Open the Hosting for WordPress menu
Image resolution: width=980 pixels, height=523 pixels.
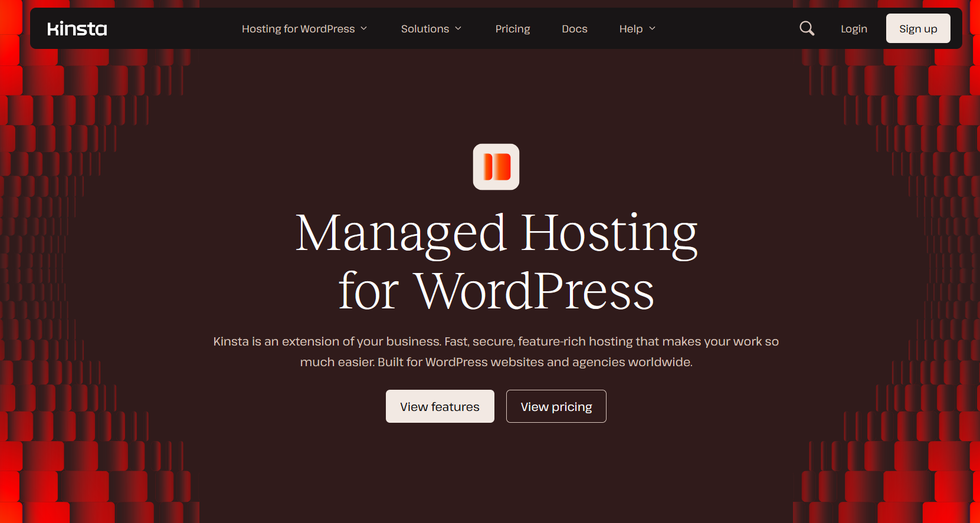click(x=299, y=29)
